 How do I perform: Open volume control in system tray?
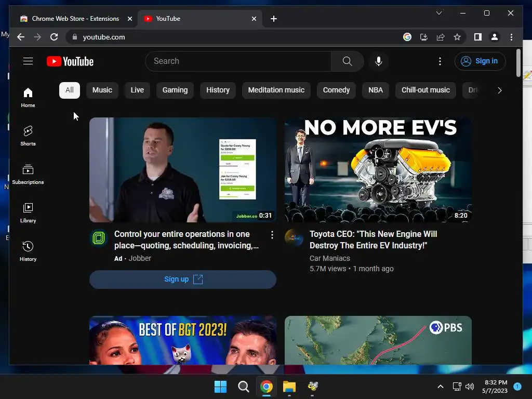click(x=470, y=387)
